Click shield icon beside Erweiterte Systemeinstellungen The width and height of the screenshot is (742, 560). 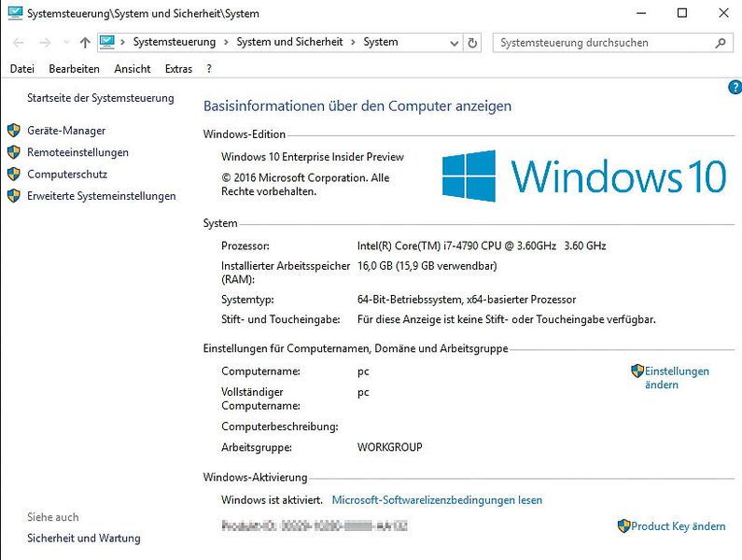tap(14, 195)
